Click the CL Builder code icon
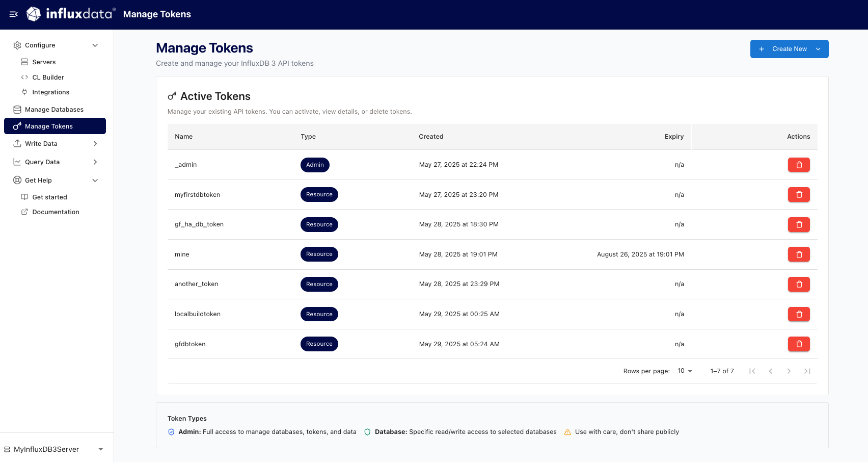This screenshot has height=462, width=868. pyautogui.click(x=24, y=77)
